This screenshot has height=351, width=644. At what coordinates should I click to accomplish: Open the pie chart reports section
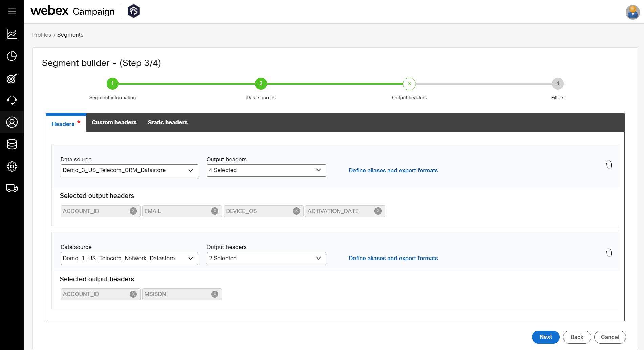[x=12, y=56]
